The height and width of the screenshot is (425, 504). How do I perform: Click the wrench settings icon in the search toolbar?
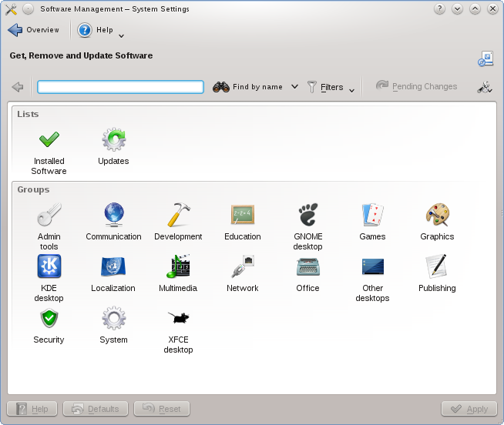point(485,87)
